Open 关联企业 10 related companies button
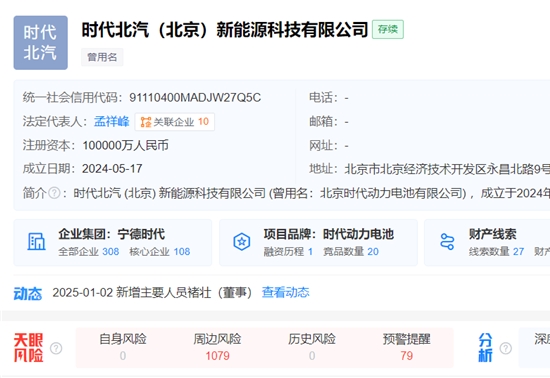The height and width of the screenshot is (378, 550). click(x=175, y=122)
